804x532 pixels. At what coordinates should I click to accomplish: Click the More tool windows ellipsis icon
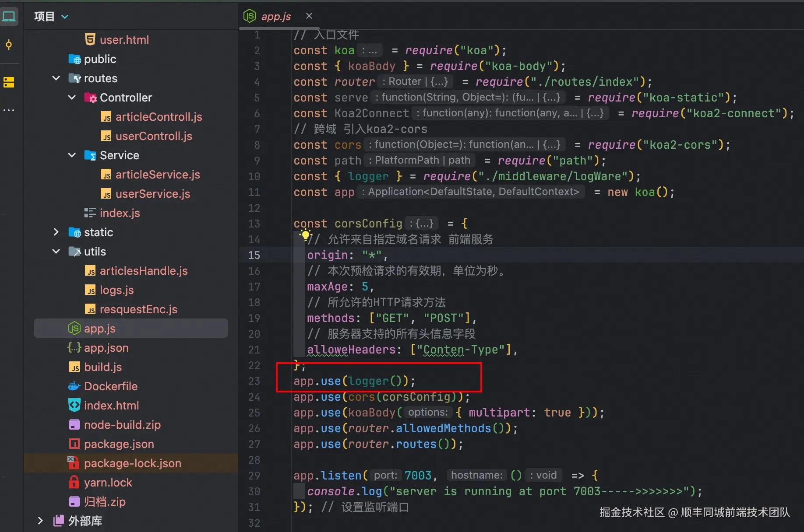(9, 110)
